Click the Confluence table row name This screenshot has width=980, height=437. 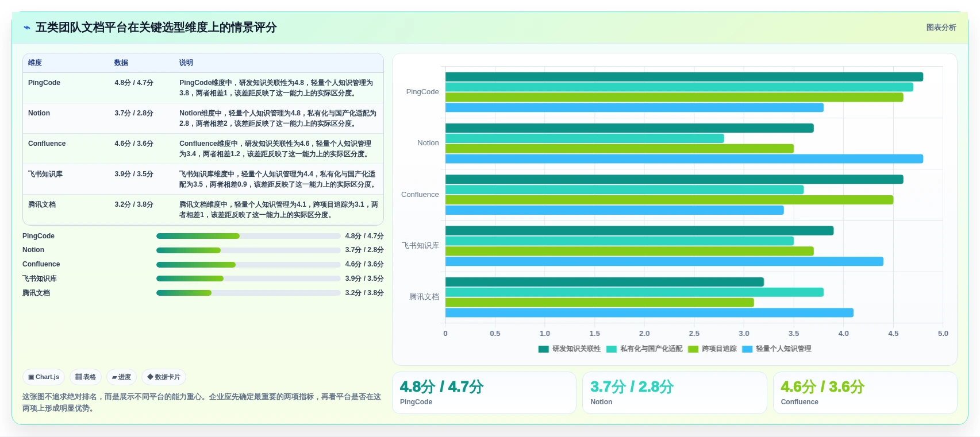(x=47, y=144)
